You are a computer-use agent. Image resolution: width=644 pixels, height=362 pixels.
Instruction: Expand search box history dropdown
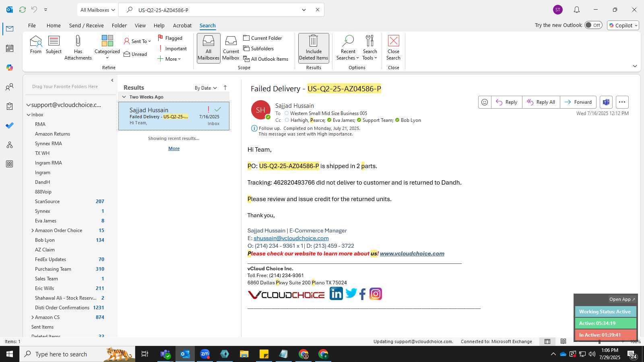(304, 10)
